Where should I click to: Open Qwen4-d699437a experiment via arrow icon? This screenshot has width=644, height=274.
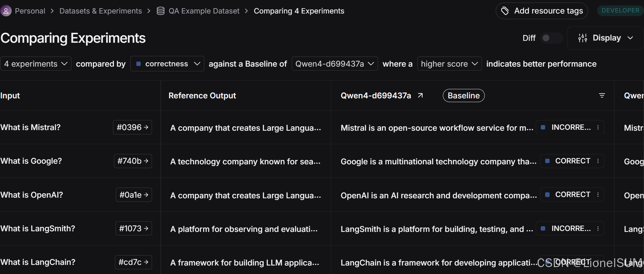420,96
